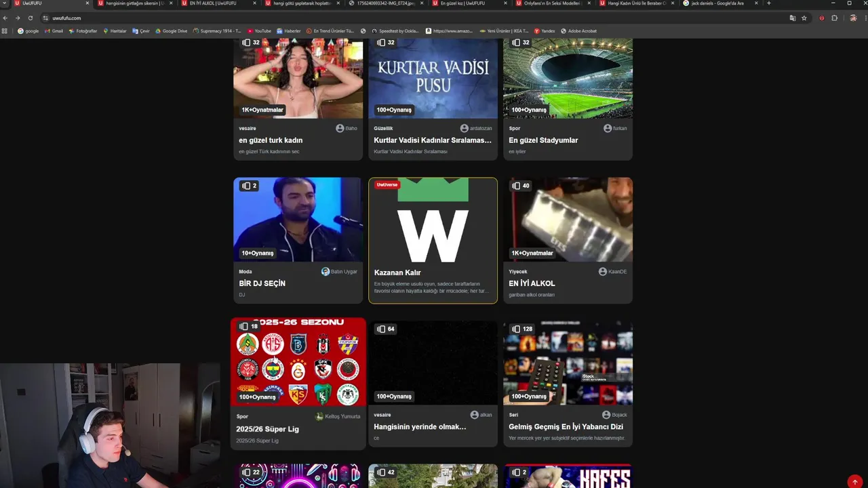Viewport: 868px width, 488px height.
Task: Open author alkan's profile
Action: [x=481, y=414]
